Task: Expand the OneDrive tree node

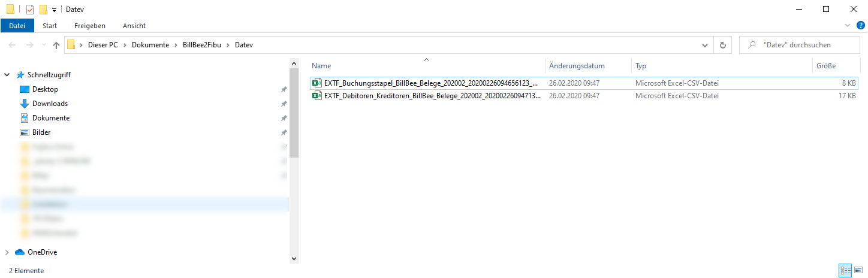Action: point(7,252)
